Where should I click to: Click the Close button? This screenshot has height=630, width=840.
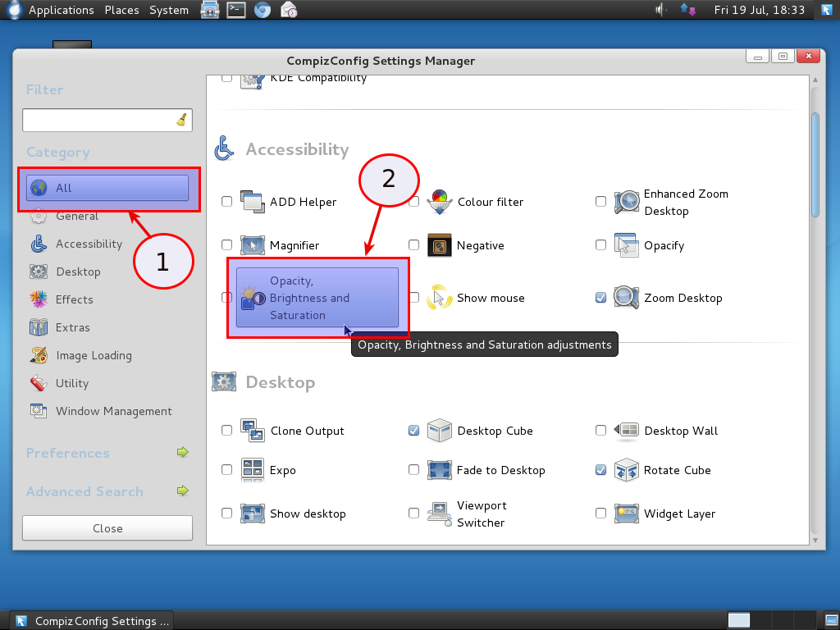107,528
